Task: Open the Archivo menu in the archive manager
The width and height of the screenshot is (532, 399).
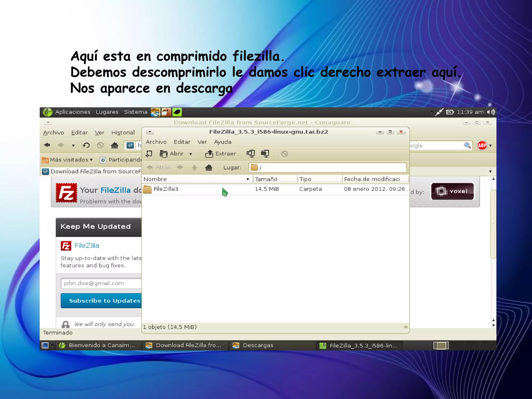Action: pos(156,142)
